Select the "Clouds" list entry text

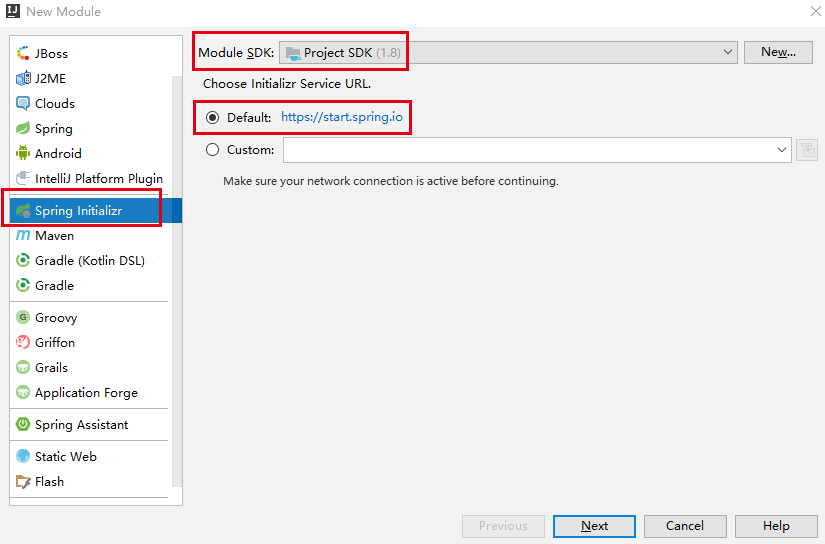tap(55, 104)
